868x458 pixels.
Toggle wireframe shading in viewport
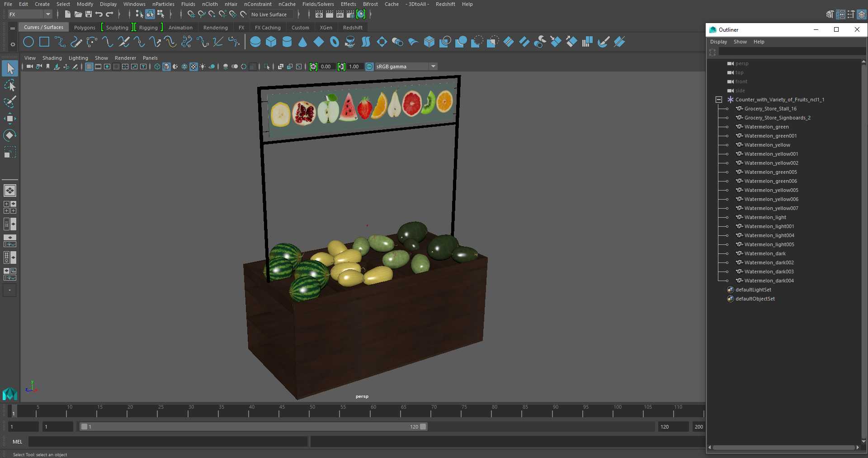tap(157, 67)
